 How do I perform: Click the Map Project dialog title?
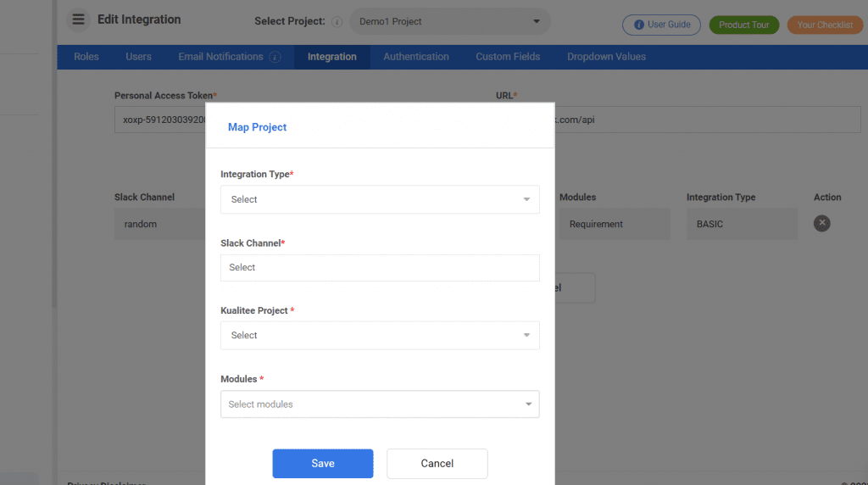point(257,127)
